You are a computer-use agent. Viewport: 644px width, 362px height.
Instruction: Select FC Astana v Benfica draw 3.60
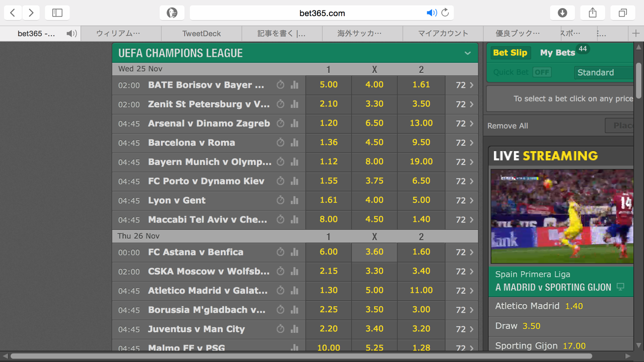coord(374,252)
